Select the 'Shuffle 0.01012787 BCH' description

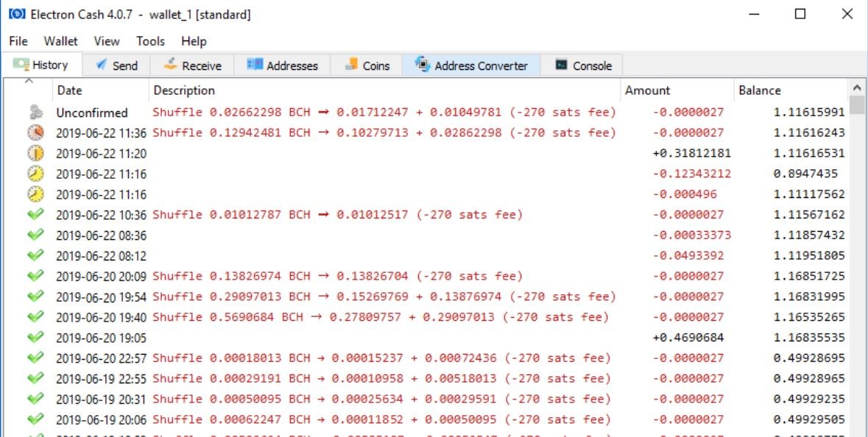(338, 214)
